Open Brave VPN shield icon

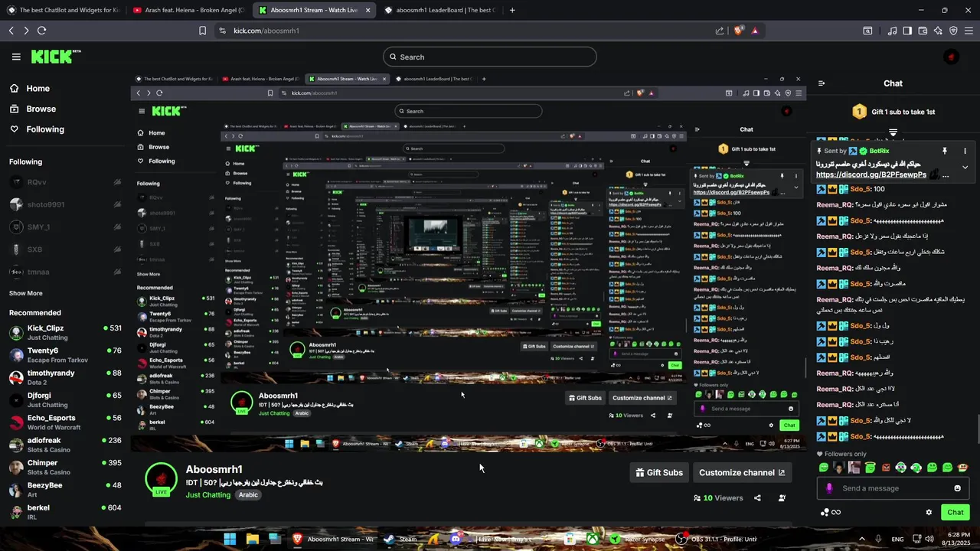(x=953, y=31)
